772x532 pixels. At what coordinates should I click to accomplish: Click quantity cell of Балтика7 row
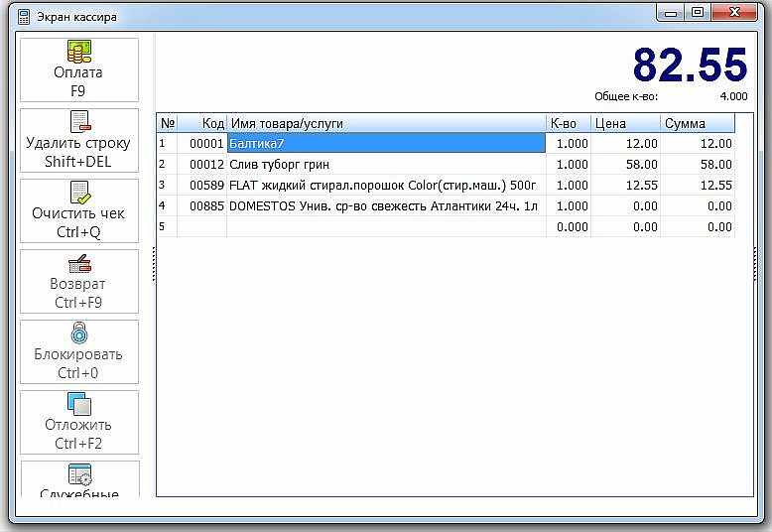569,144
